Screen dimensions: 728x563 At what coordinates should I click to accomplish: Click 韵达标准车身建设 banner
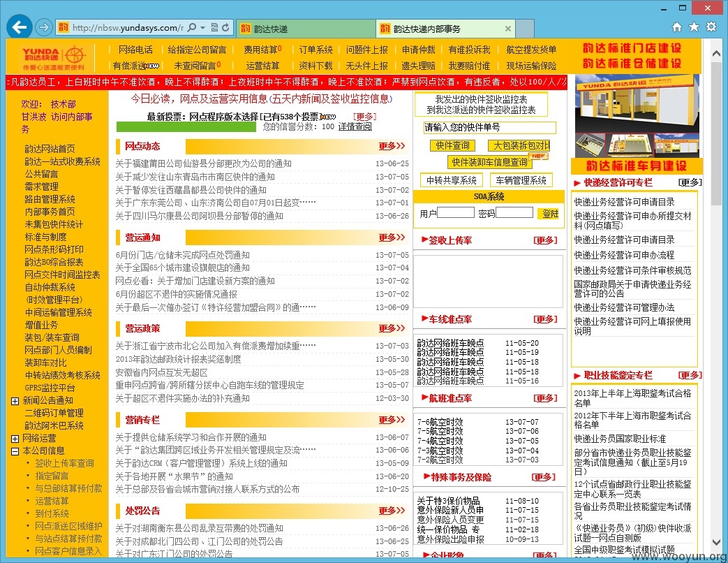[x=636, y=166]
